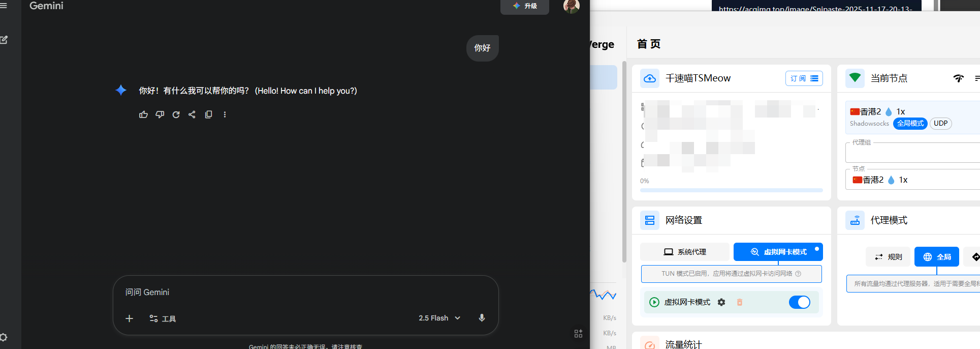Switch to the 系统代理 tab
This screenshot has width=980, height=349.
[684, 252]
